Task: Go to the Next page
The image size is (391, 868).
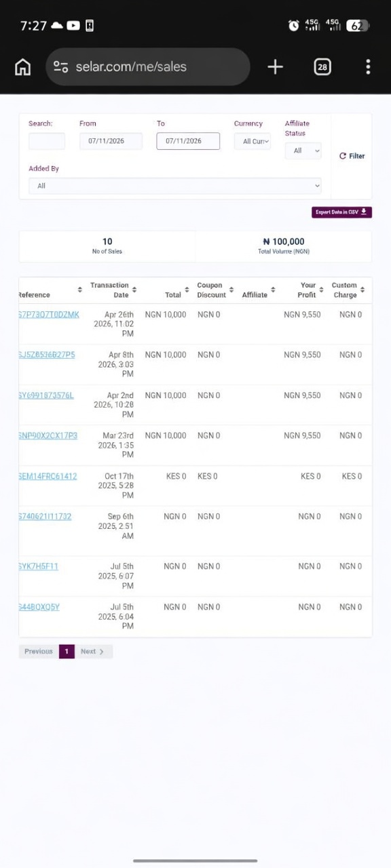Action: (93, 652)
